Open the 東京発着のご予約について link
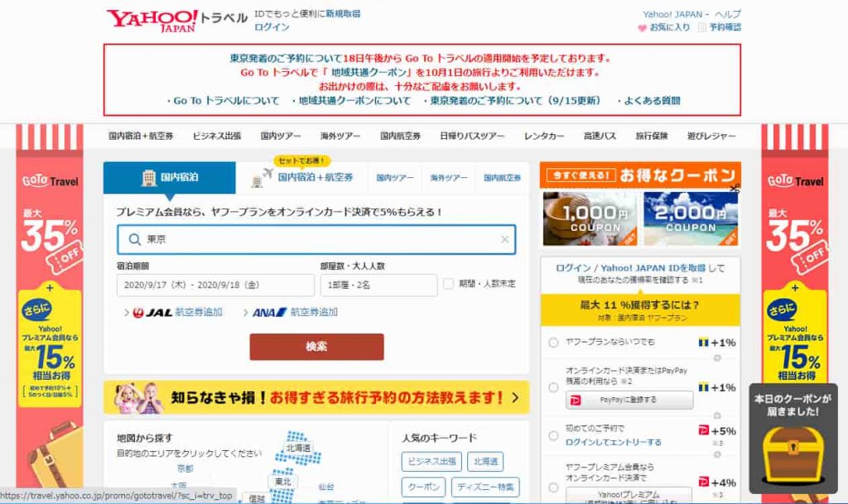Screen dimensions: 848x504 515,101
